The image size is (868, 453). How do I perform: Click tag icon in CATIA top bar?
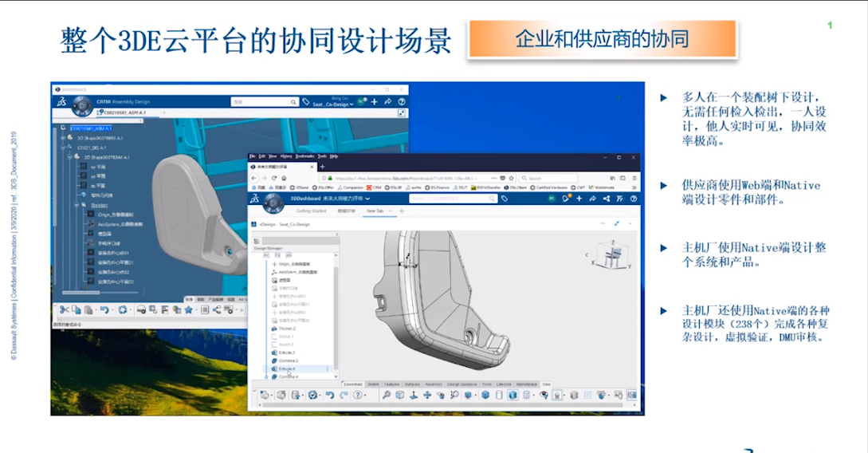pyautogui.click(x=305, y=102)
